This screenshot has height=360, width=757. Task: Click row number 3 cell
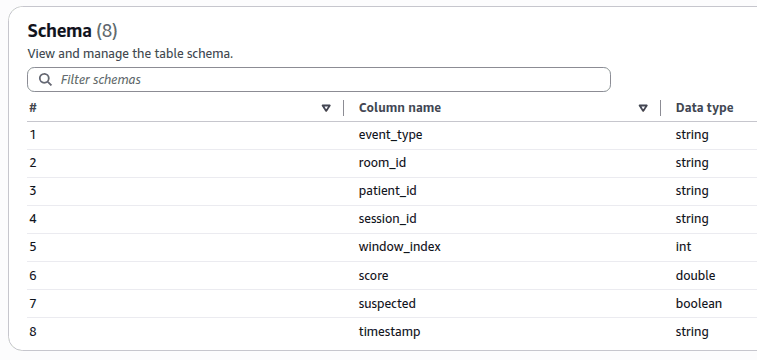(x=33, y=191)
